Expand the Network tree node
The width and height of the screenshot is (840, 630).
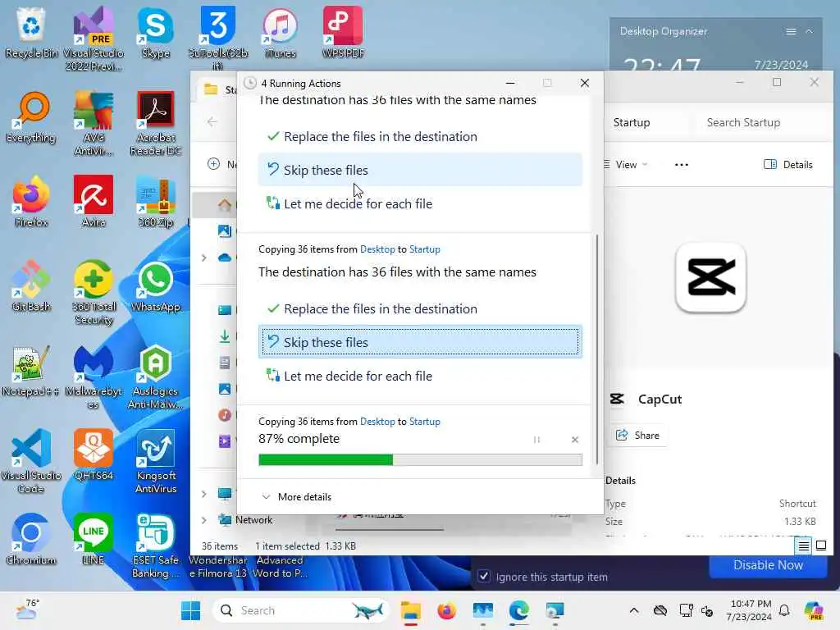204,519
